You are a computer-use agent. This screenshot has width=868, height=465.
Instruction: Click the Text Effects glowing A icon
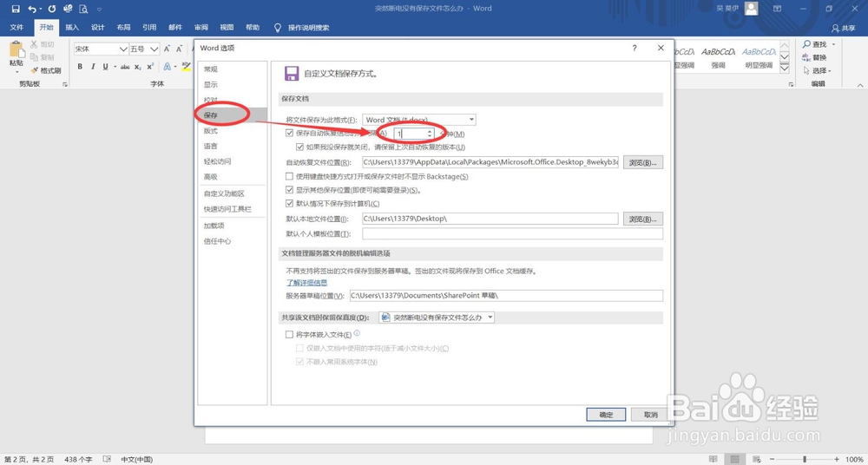click(x=168, y=67)
